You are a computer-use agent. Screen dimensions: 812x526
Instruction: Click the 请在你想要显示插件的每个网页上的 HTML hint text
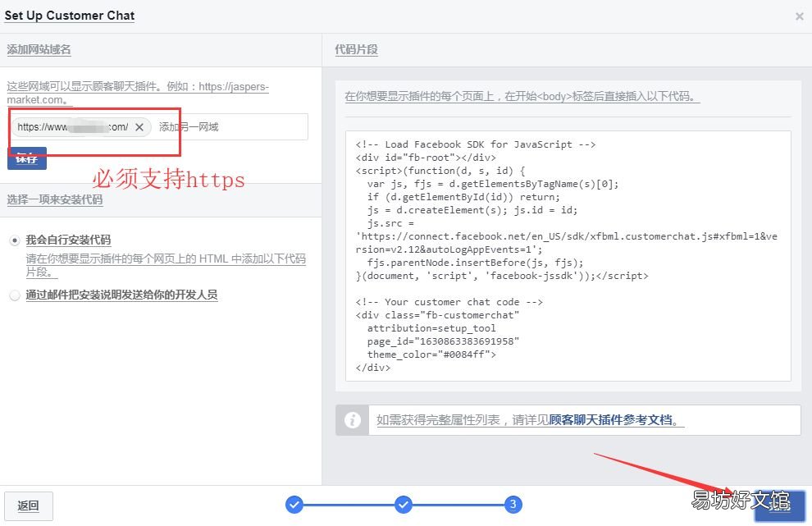click(166, 265)
